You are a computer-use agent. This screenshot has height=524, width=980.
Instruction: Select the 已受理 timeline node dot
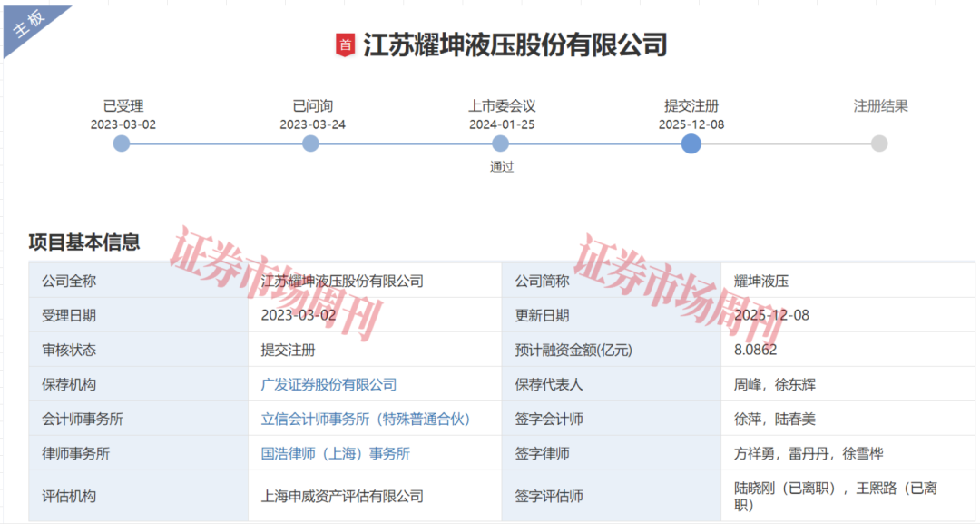(x=121, y=143)
